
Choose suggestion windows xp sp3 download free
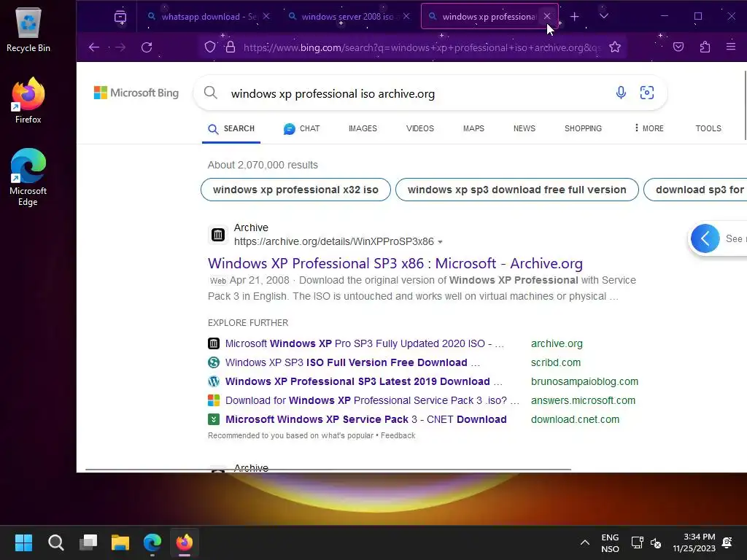517,190
